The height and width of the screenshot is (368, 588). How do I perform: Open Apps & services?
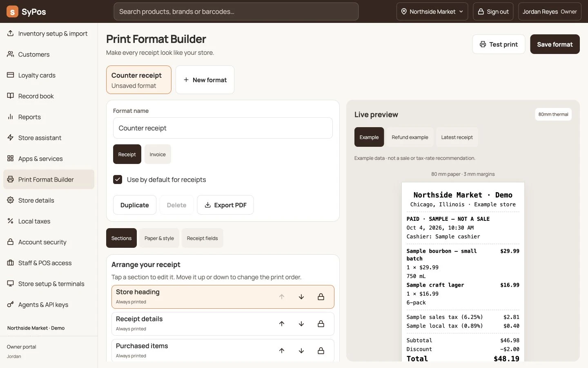(x=49, y=159)
